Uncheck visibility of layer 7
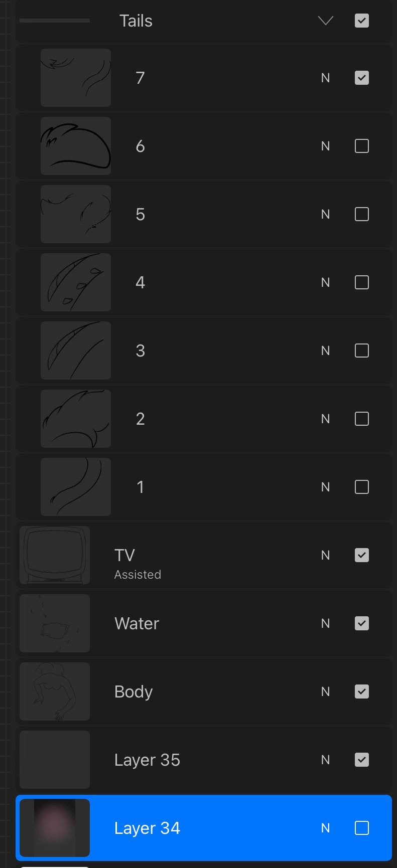Screen dimensions: 397x868 click(x=362, y=78)
